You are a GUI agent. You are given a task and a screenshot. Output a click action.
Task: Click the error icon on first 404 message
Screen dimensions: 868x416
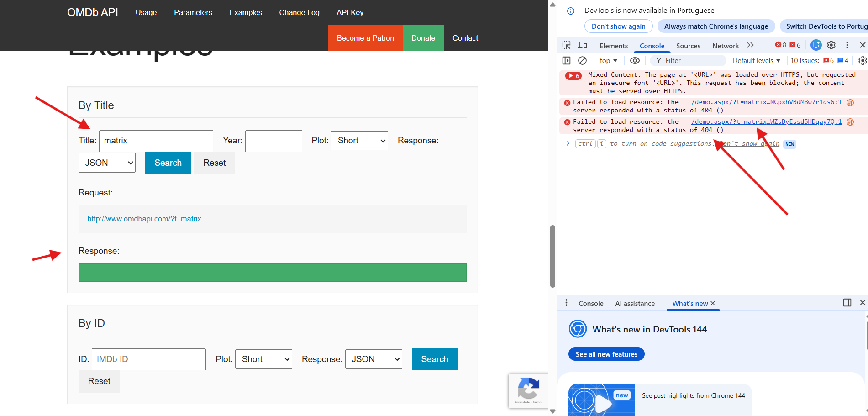[x=567, y=103]
